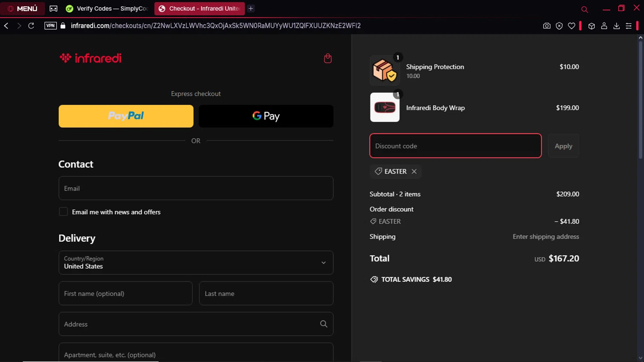The height and width of the screenshot is (362, 644).
Task: Open the browser profile account icon
Action: point(604,26)
